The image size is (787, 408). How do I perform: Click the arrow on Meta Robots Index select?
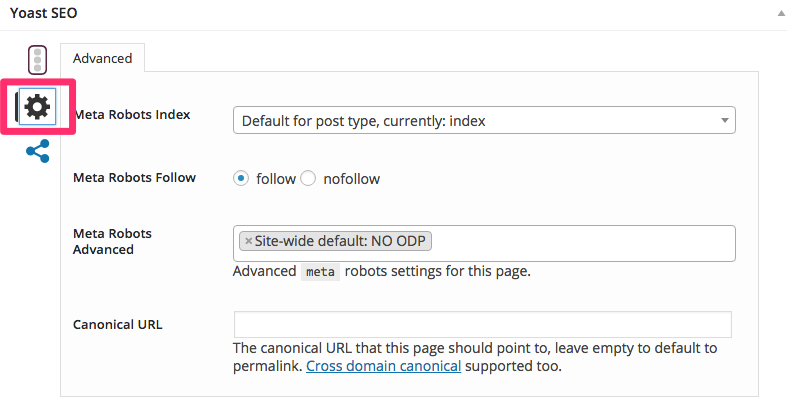click(724, 120)
